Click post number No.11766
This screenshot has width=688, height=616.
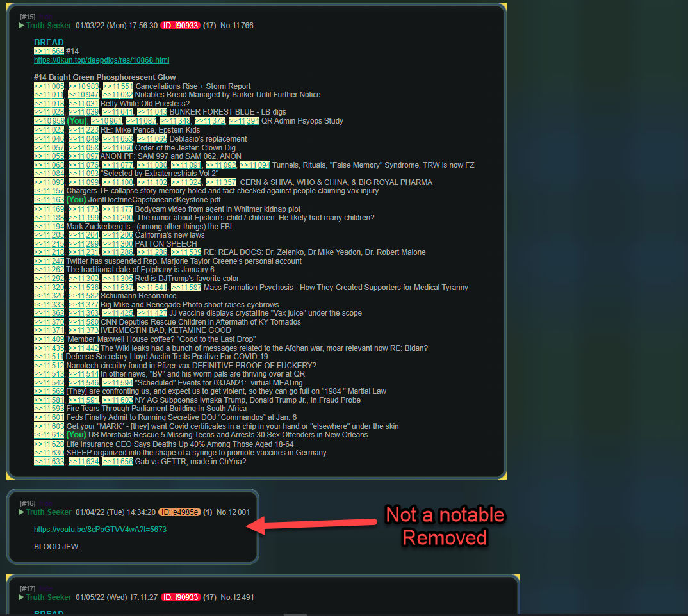[x=237, y=26]
